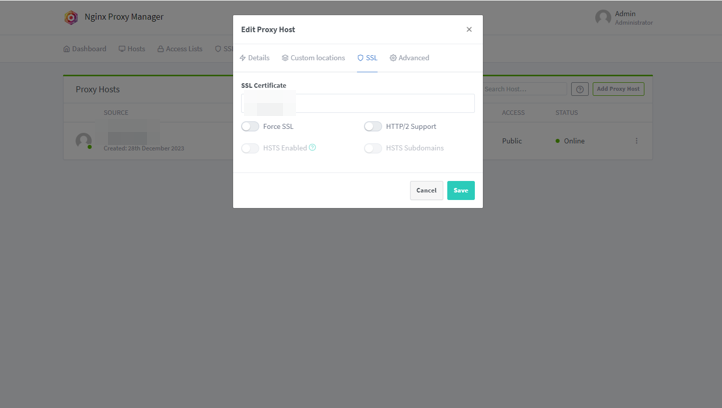
Task: Click the Online status text
Action: (x=574, y=141)
